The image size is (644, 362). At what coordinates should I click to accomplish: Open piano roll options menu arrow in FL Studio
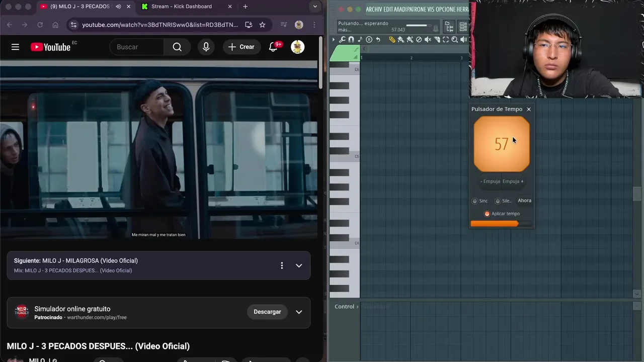334,39
